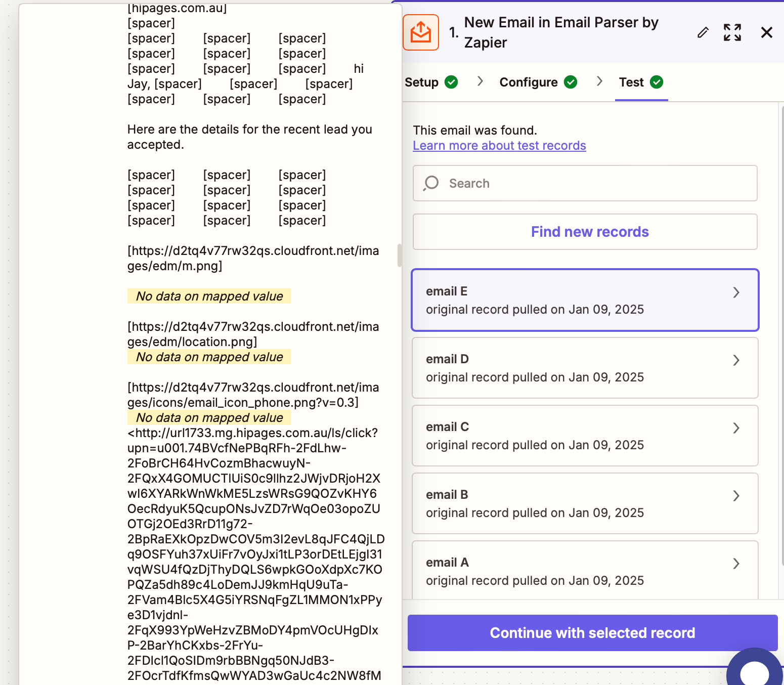Screen dimensions: 784x685
Task: Click the pencil rename step icon
Action: [703, 32]
